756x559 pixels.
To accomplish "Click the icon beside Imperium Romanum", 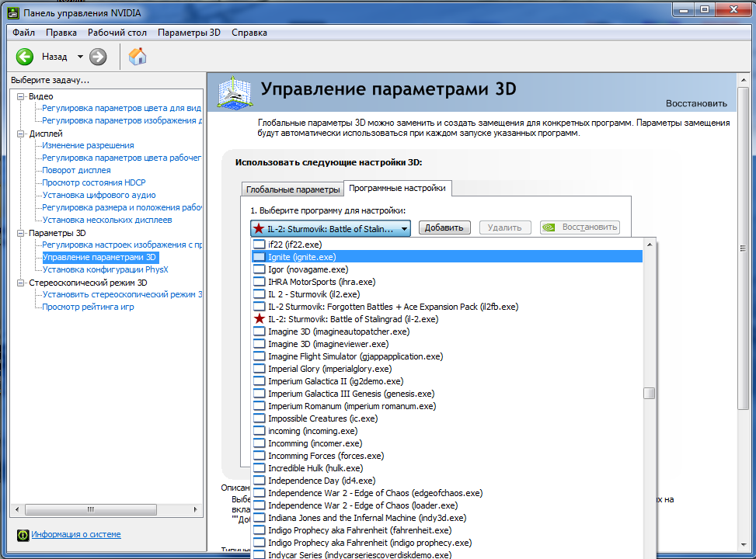I will pos(260,406).
